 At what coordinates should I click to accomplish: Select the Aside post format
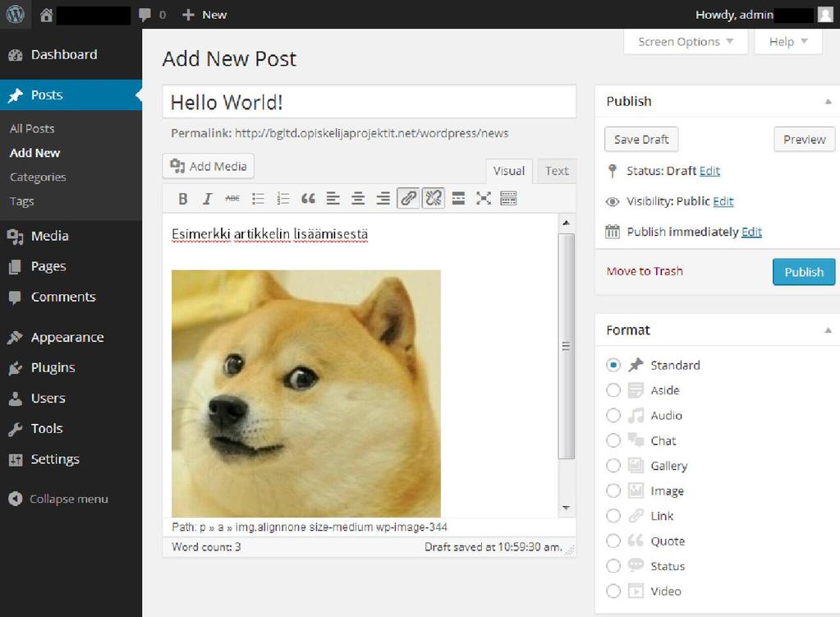pos(613,390)
